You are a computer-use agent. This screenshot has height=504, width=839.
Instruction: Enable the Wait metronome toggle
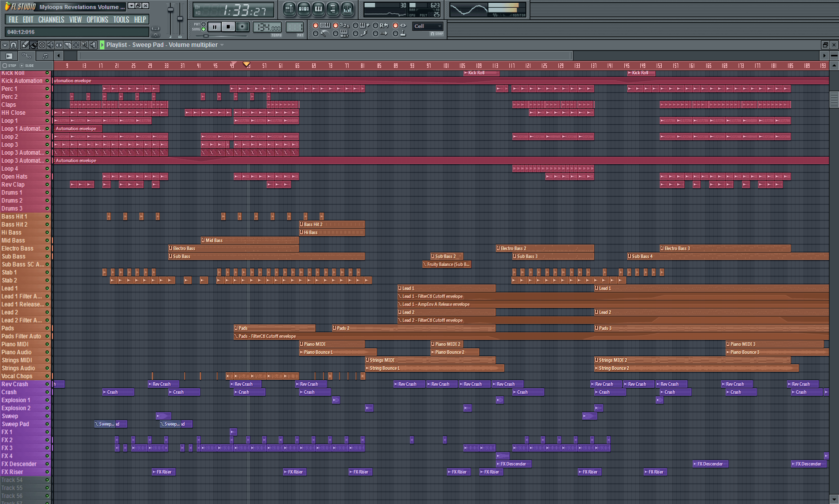pyautogui.click(x=336, y=33)
